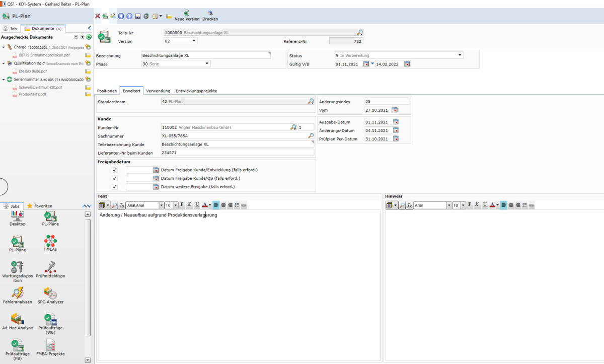Collapse the Charge tree node
604x364 pixels.
point(4,47)
